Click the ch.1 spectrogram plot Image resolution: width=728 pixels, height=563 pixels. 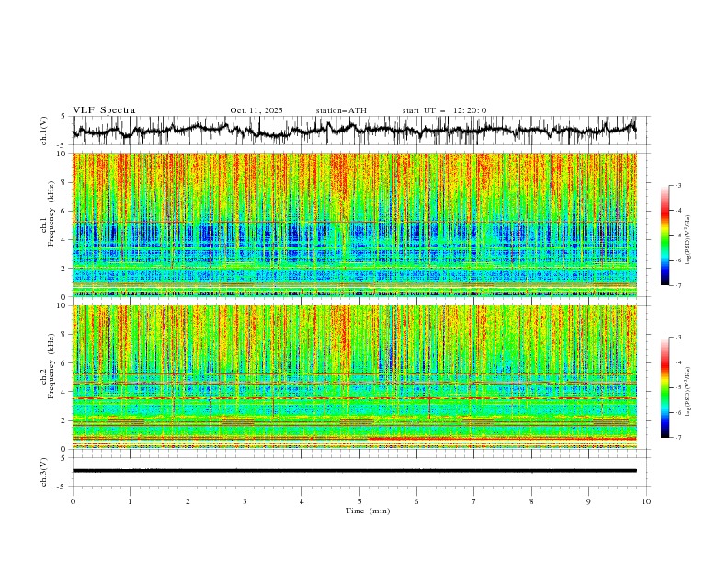[355, 224]
